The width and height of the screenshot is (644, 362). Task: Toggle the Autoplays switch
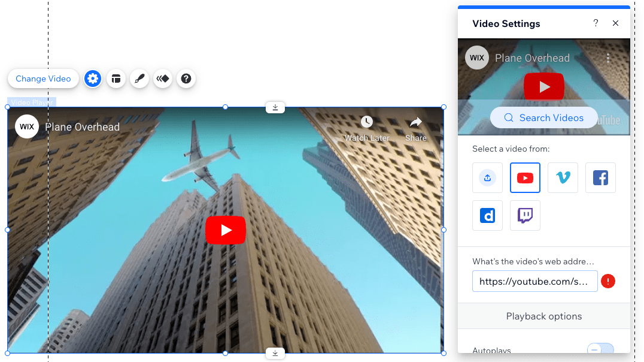tap(600, 349)
